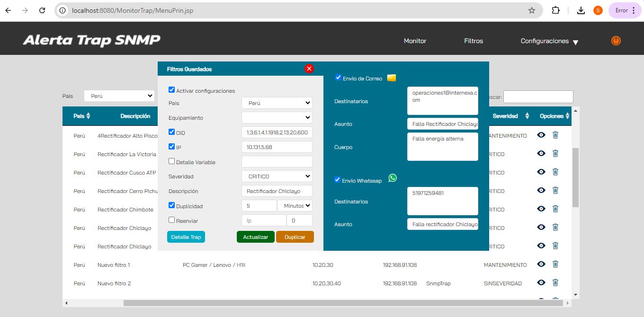
Task: Click the email Cuerpo text area
Action: coord(443,147)
